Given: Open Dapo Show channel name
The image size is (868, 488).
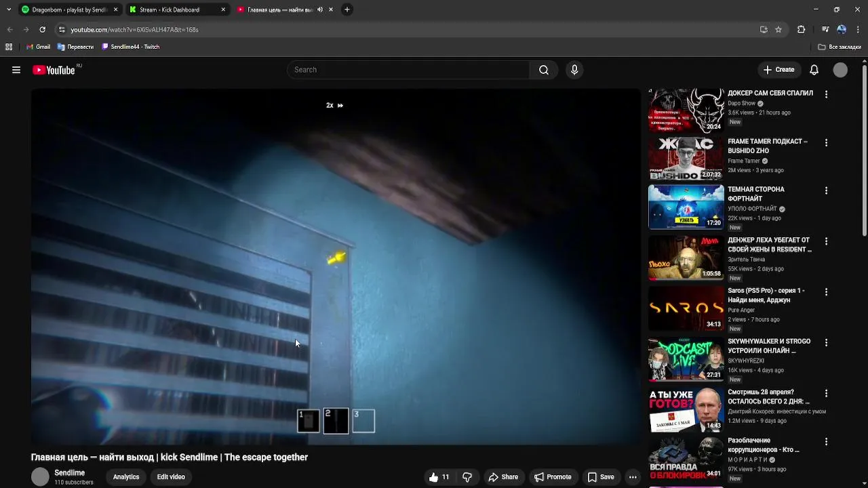Looking at the screenshot, I should [741, 104].
